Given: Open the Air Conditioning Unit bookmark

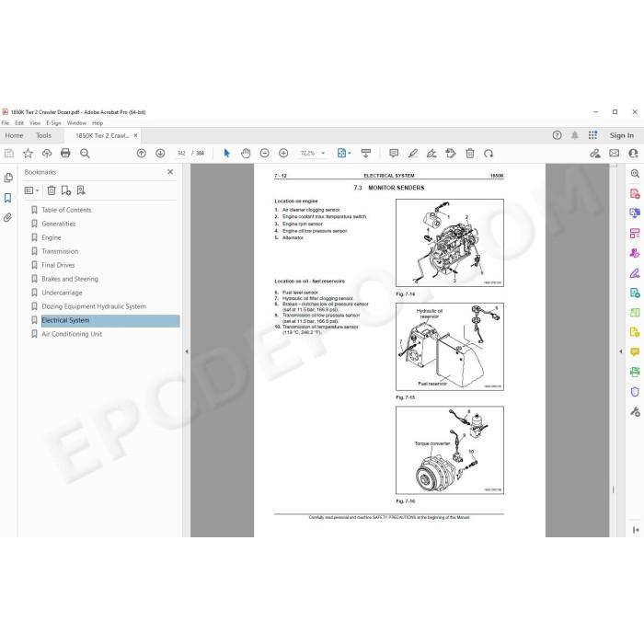Looking at the screenshot, I should pyautogui.click(x=72, y=334).
